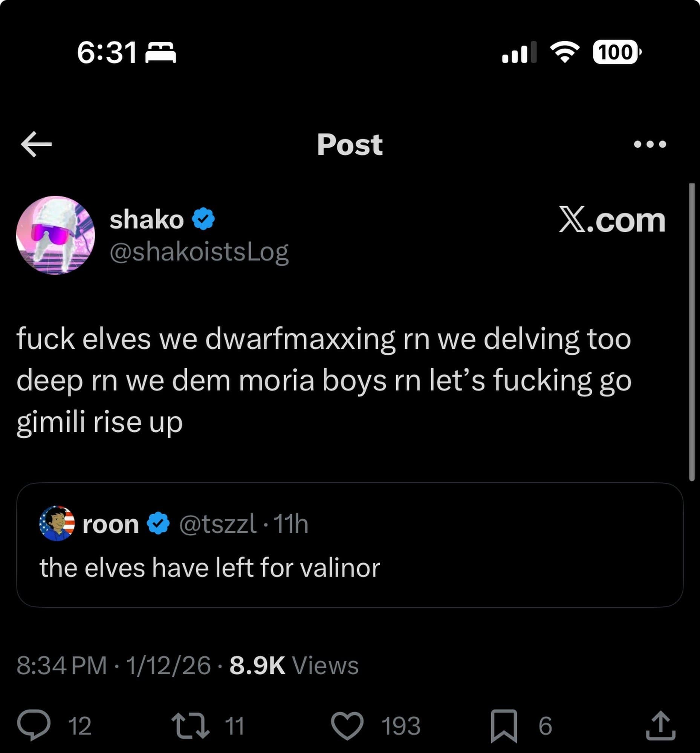Tap the sleep focus bed icon
This screenshot has height=753, width=700.
[160, 52]
